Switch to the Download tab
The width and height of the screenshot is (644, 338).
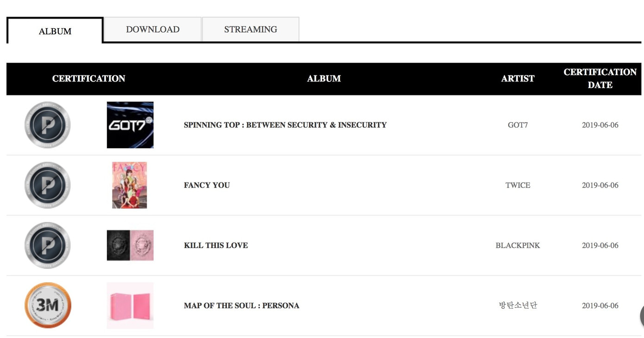coord(153,29)
